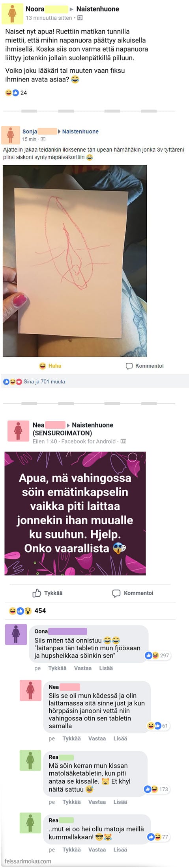Click Noora's yellow profile avatar
The height and width of the screenshot is (868, 189).
point(12,14)
